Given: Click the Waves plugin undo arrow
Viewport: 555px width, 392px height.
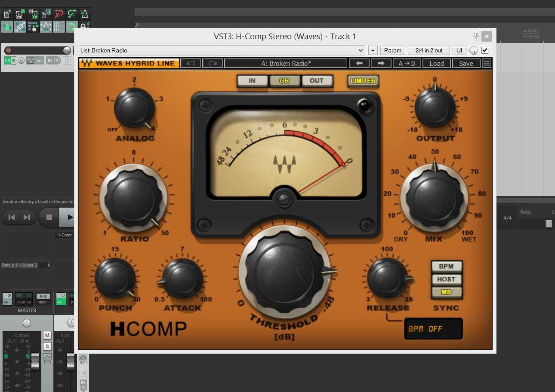Looking at the screenshot, I should 191,64.
